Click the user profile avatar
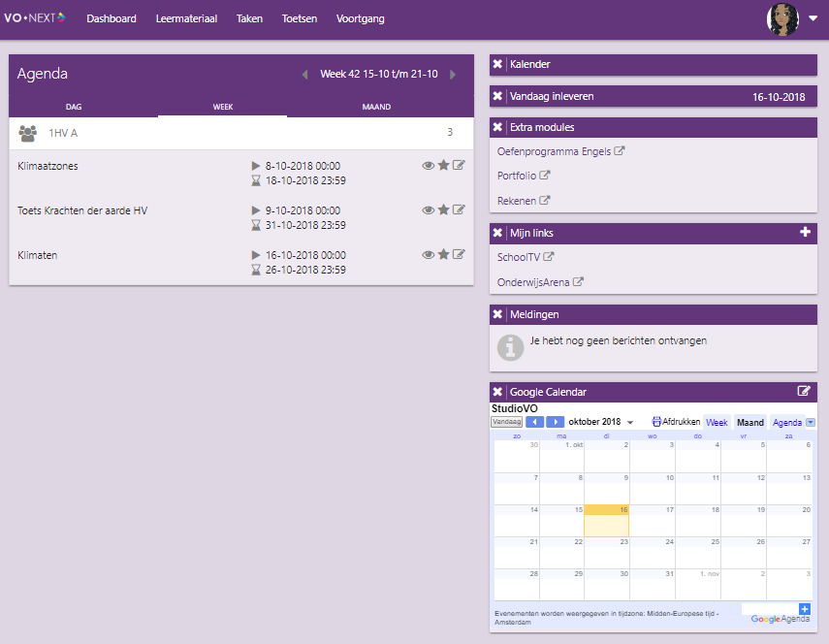The width and height of the screenshot is (829, 644). [x=782, y=19]
